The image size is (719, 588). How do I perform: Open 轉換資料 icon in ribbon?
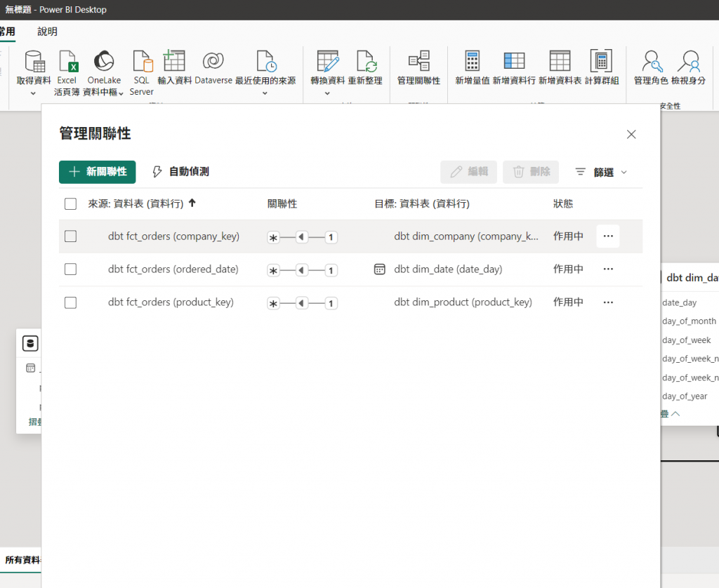click(x=328, y=62)
